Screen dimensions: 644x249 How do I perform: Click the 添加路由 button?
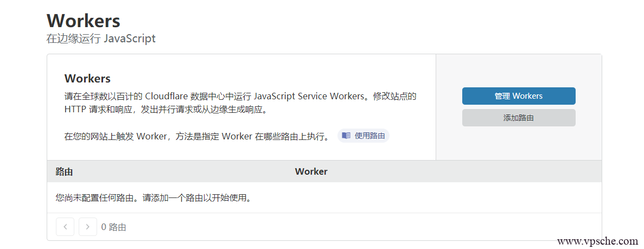click(519, 118)
